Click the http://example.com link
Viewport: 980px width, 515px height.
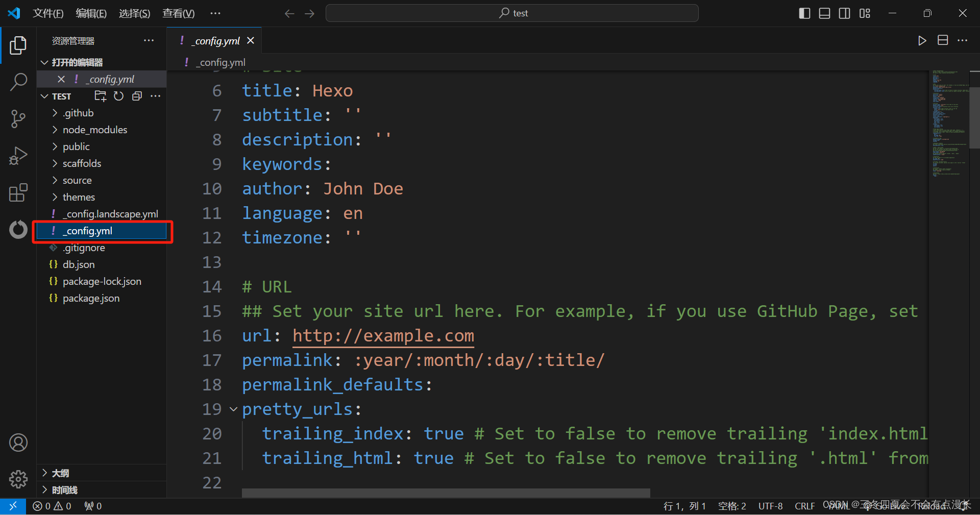click(383, 336)
